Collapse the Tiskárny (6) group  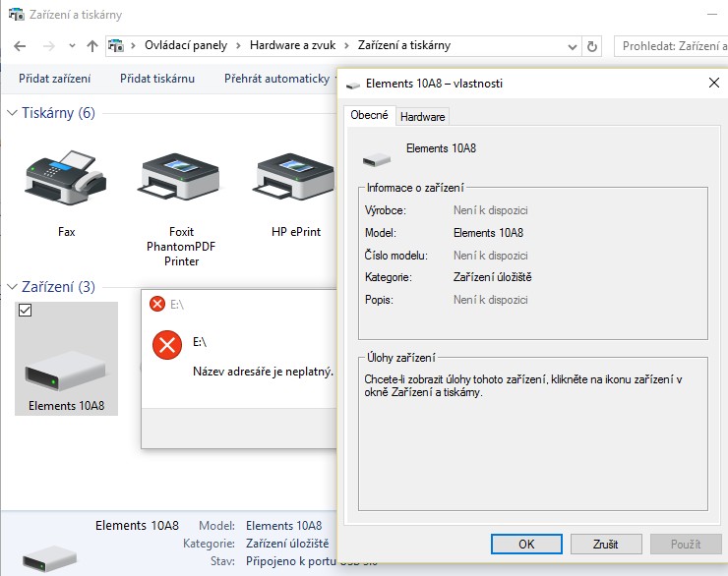(x=12, y=113)
